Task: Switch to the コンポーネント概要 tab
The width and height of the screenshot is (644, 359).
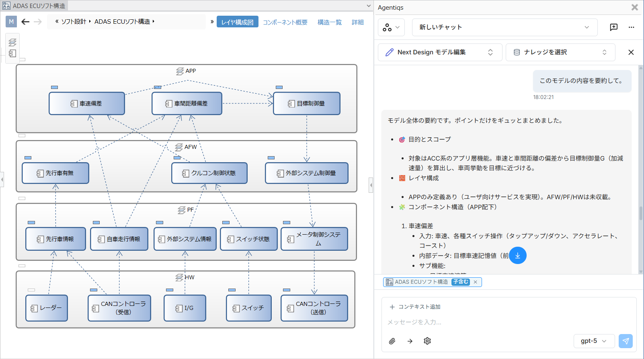Action: (x=285, y=22)
